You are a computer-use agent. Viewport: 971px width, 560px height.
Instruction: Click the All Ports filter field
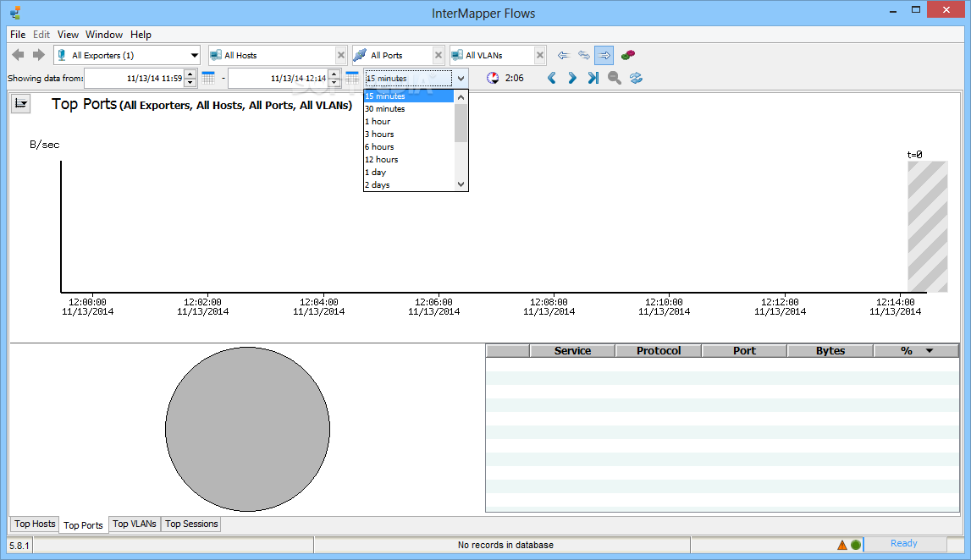392,55
